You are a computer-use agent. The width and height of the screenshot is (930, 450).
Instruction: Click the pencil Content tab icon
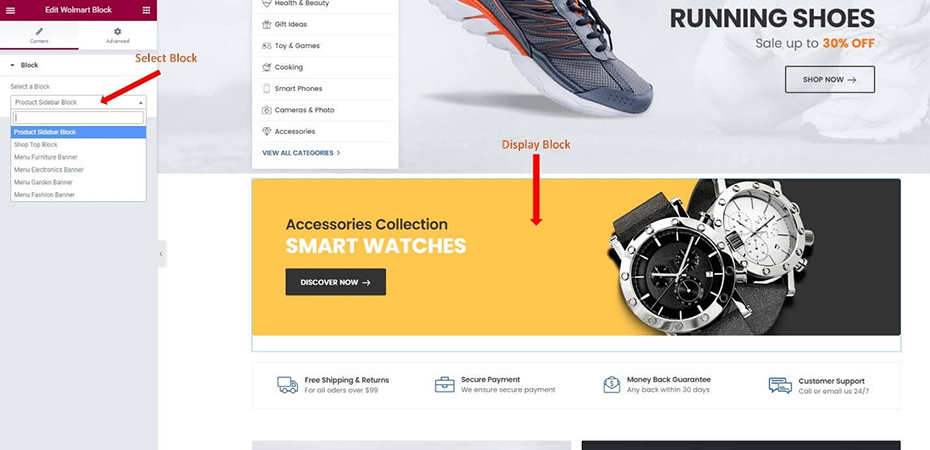pyautogui.click(x=39, y=31)
